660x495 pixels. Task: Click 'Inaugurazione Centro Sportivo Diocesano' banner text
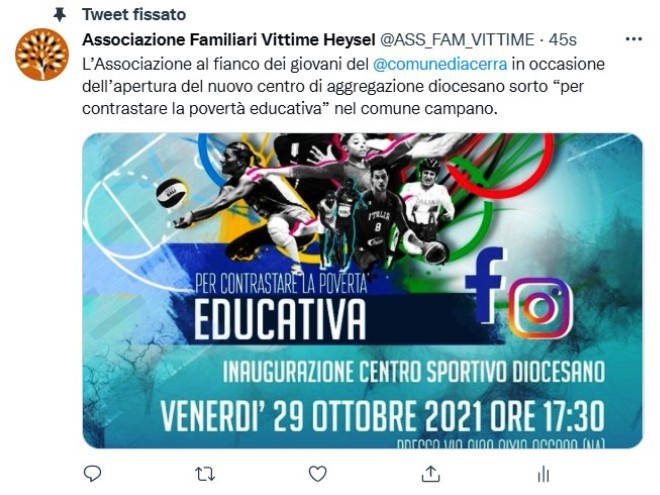pyautogui.click(x=414, y=371)
